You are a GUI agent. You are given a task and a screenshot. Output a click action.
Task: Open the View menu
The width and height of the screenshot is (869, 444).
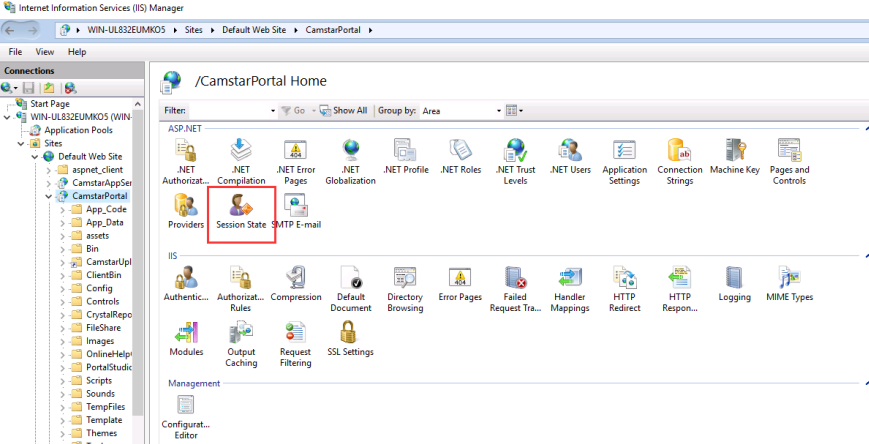pos(45,52)
